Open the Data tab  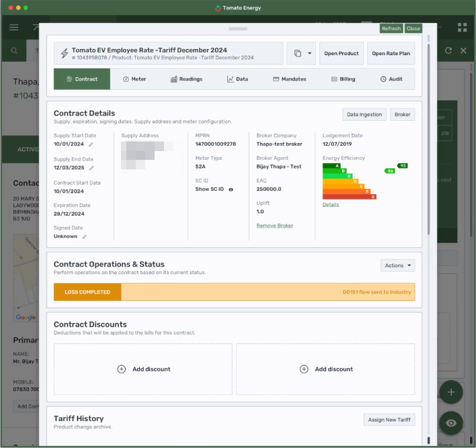238,79
